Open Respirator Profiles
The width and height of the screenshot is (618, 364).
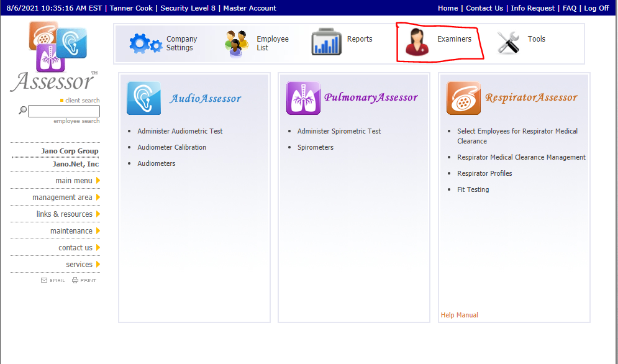point(484,173)
